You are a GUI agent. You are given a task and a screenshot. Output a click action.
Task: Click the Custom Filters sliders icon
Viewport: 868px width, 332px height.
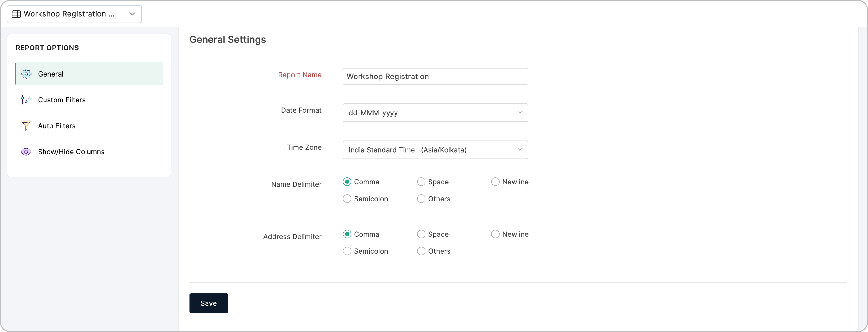(26, 100)
